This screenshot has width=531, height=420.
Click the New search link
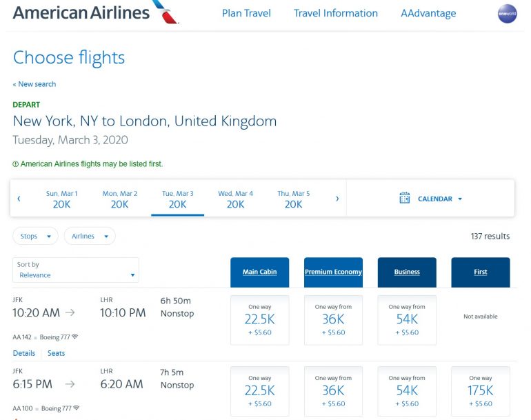pyautogui.click(x=34, y=84)
